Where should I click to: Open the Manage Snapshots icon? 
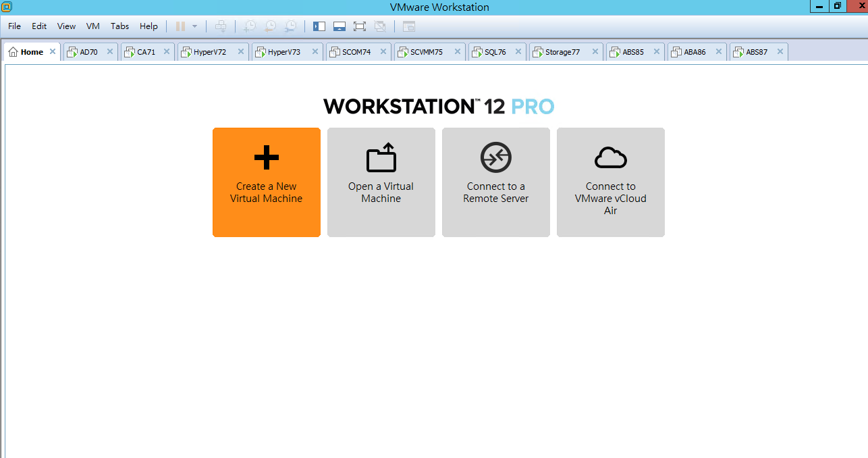click(290, 26)
